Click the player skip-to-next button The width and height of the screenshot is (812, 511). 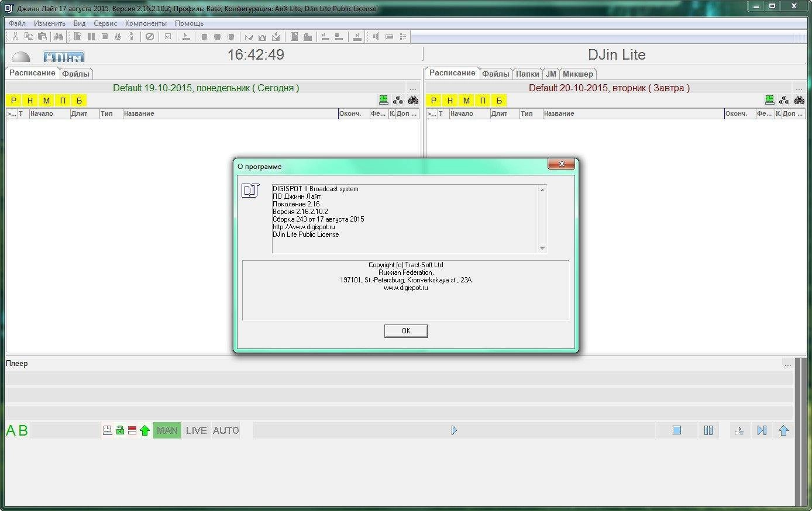point(762,430)
